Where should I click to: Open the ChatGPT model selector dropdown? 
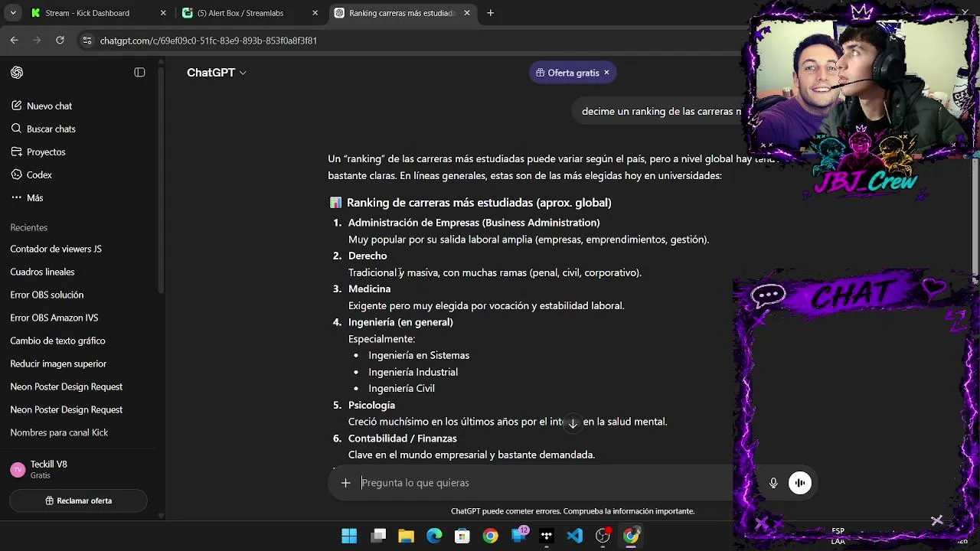(x=217, y=72)
